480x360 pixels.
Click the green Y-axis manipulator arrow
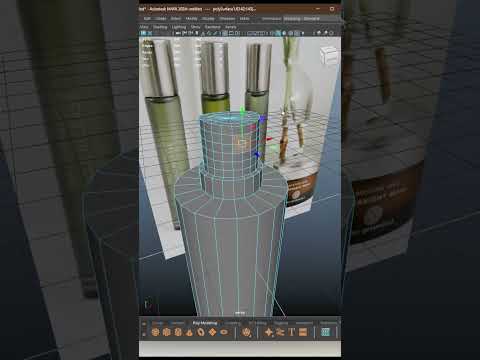click(242, 112)
